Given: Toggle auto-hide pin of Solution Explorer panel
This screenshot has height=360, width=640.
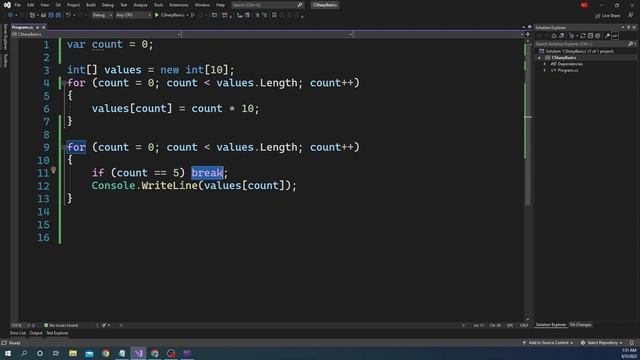Looking at the screenshot, I should pyautogui.click(x=629, y=27).
